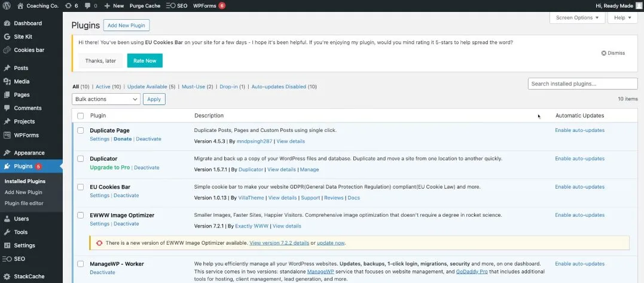Check the EWWW Image Optimizer checkbox

click(x=81, y=216)
